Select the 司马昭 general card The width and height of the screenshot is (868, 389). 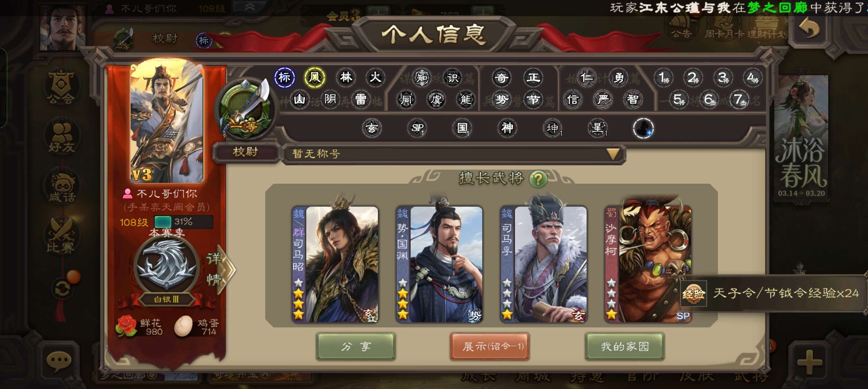[x=335, y=264]
